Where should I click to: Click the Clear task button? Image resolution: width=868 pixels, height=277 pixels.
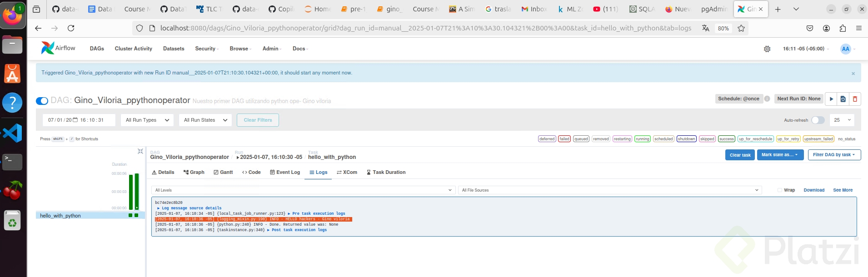pyautogui.click(x=740, y=155)
